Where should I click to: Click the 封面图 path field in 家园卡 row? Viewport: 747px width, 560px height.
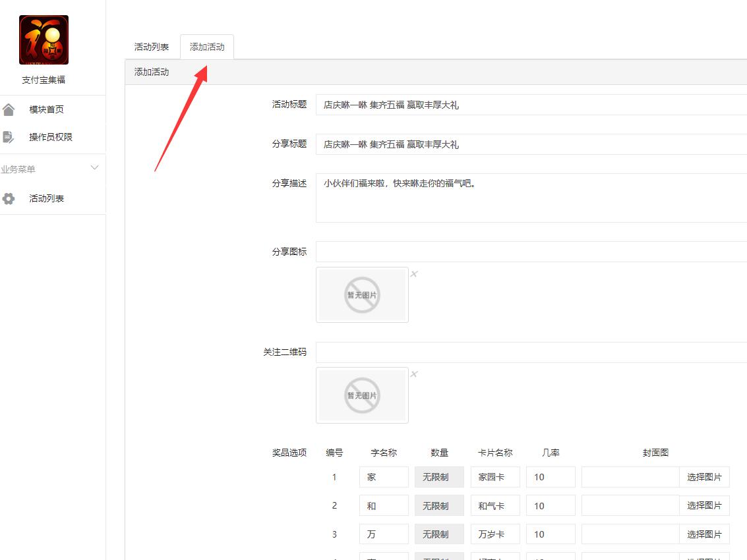[630, 477]
